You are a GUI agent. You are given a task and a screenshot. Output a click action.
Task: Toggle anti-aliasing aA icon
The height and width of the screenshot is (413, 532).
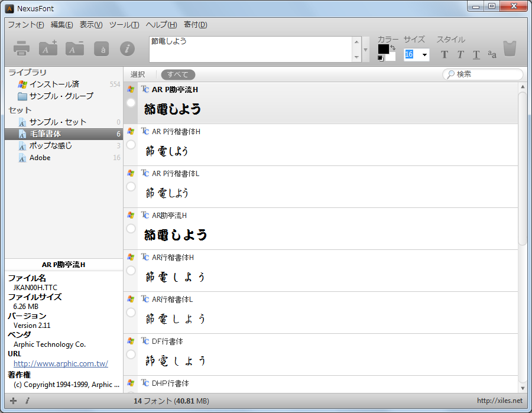[492, 54]
